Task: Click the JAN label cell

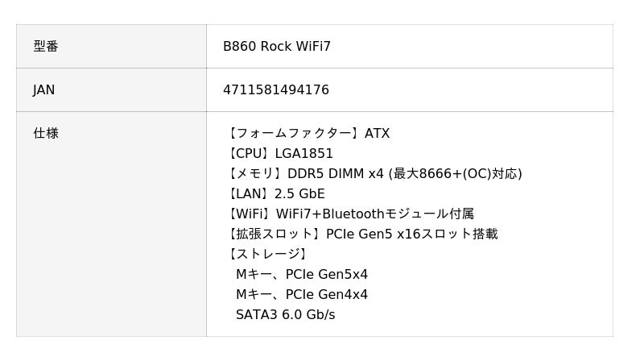Action: [44, 90]
